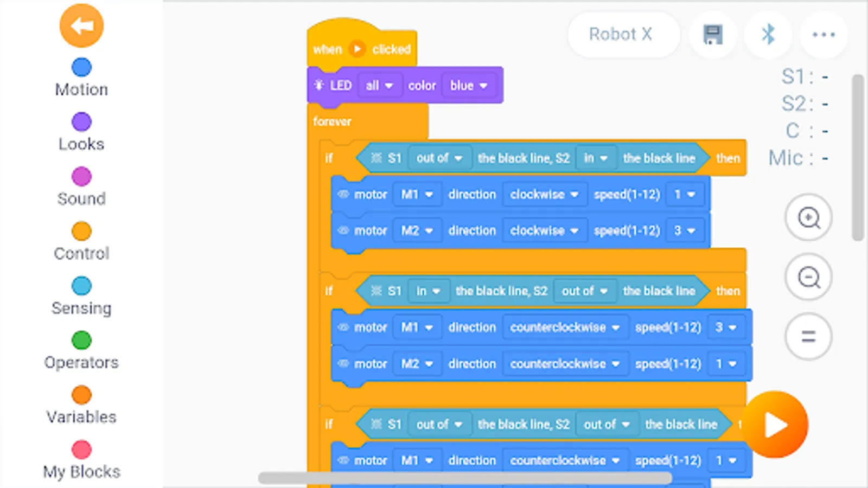Run the program with the orange play button
This screenshot has width=868, height=488.
point(775,425)
